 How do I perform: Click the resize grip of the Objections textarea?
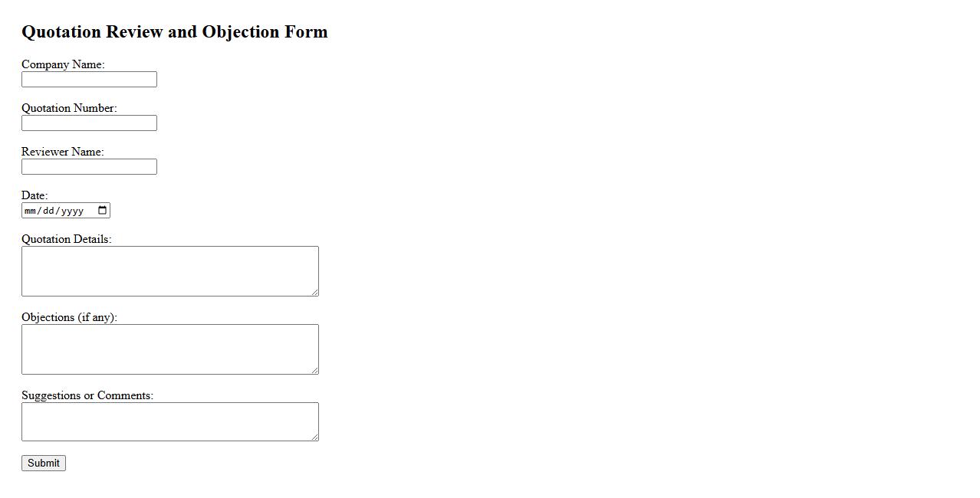314,370
